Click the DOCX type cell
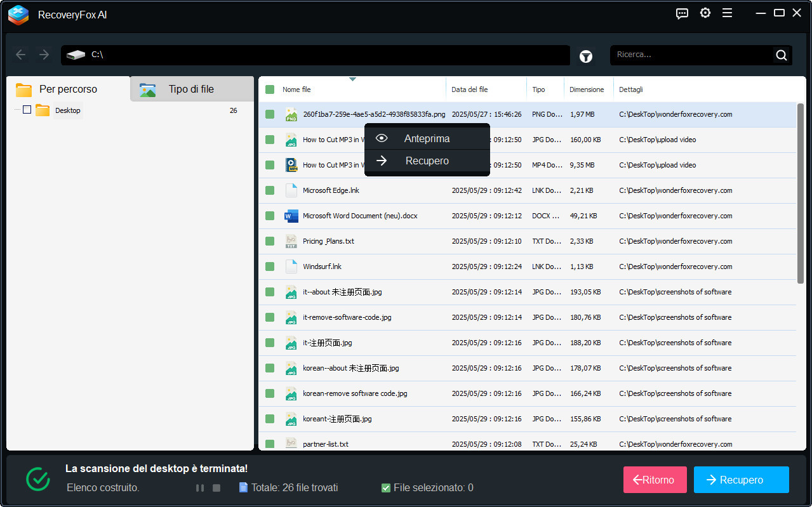Viewport: 812px width, 507px height. tap(546, 216)
